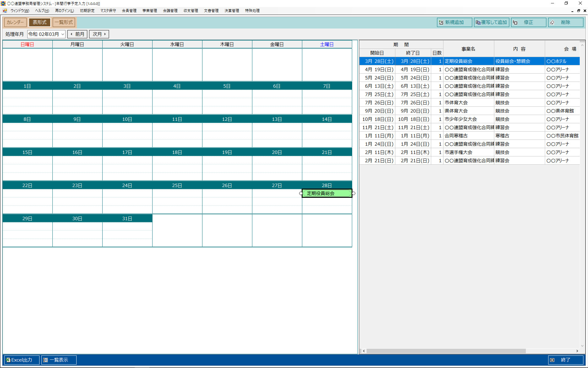Image resolution: width=588 pixels, height=368 pixels.
Task: Click the 定期役員総会 event on the 28th
Action: (x=326, y=193)
